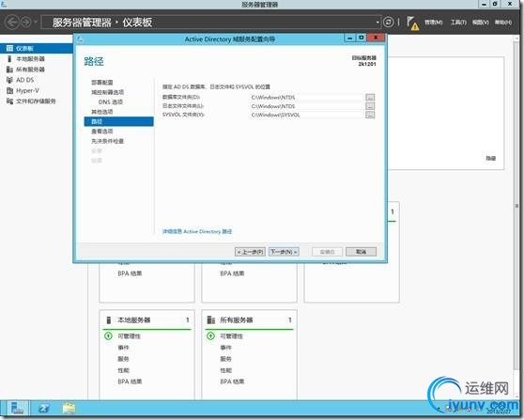
Task: Click the database folder path field C:\Windows\NTDS
Action: tap(306, 98)
